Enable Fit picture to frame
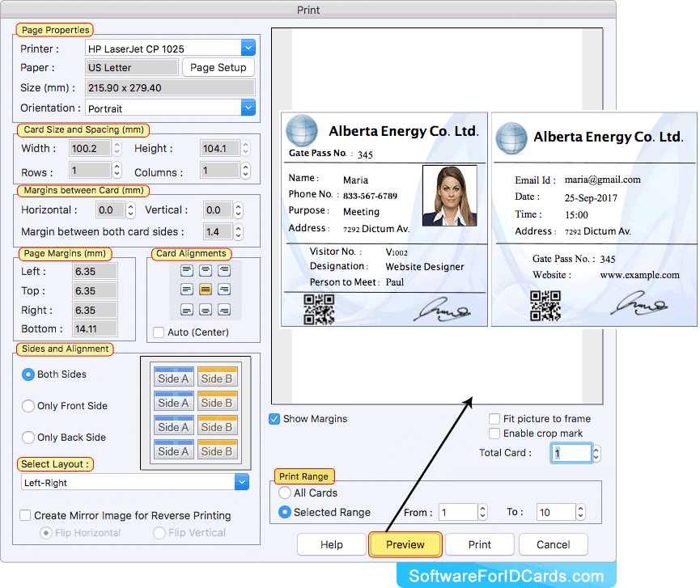This screenshot has height=588, width=700. pyautogui.click(x=494, y=419)
